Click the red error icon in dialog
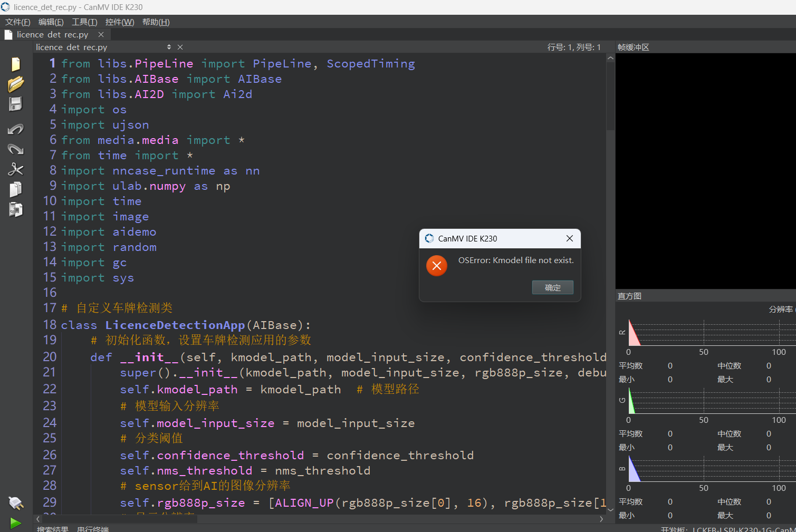 point(437,266)
